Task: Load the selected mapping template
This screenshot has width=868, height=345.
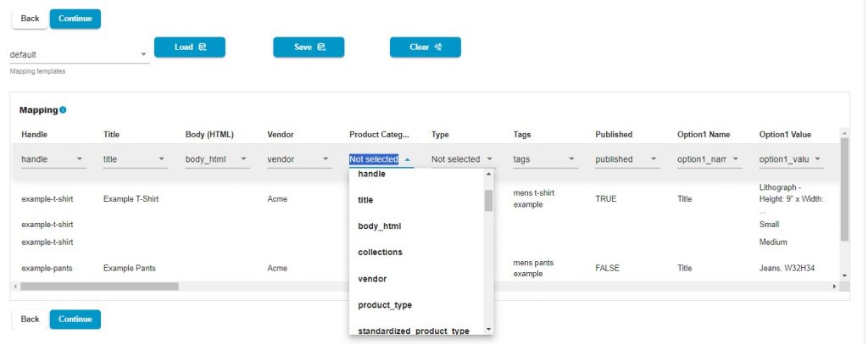Action: (190, 47)
